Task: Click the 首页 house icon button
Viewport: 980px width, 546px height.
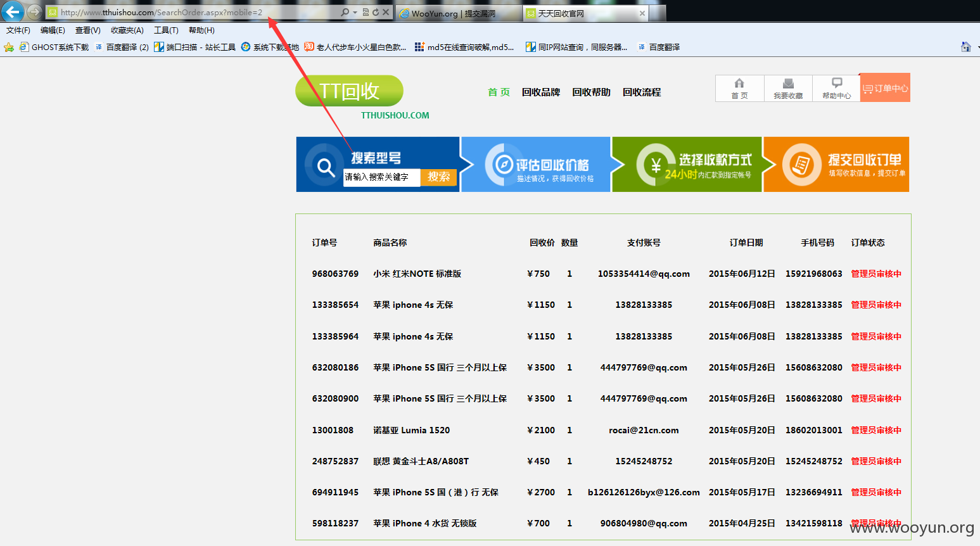Action: (x=739, y=88)
